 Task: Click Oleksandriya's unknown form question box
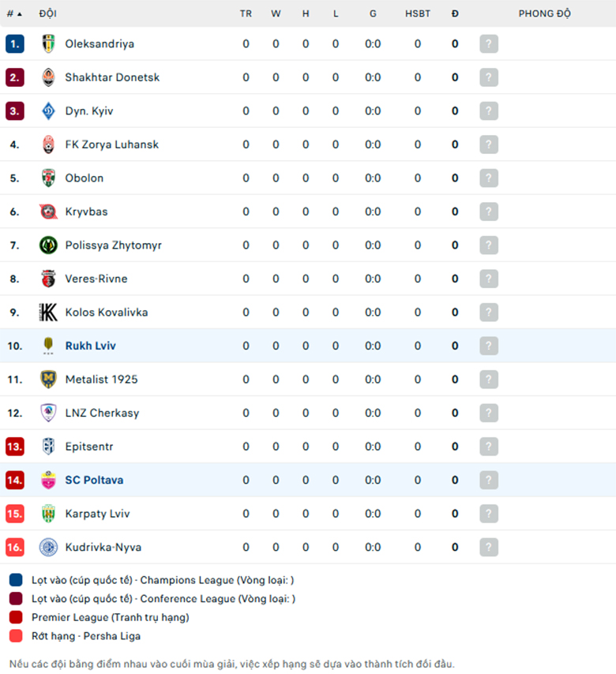point(489,44)
